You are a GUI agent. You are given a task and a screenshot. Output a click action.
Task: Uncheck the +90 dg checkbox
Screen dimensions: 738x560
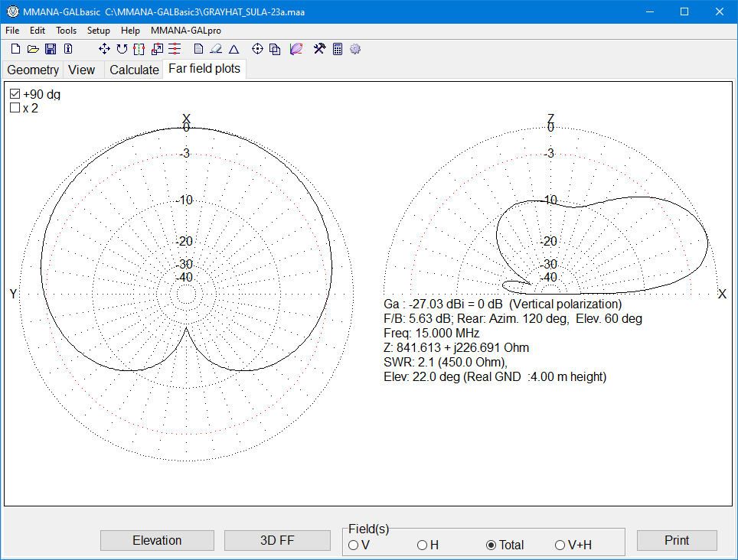pos(14,93)
